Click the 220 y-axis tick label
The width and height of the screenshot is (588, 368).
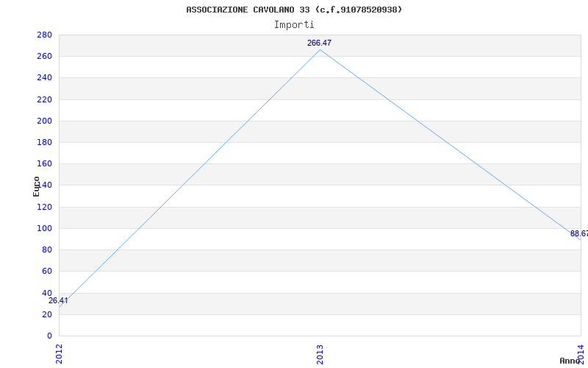(x=44, y=99)
